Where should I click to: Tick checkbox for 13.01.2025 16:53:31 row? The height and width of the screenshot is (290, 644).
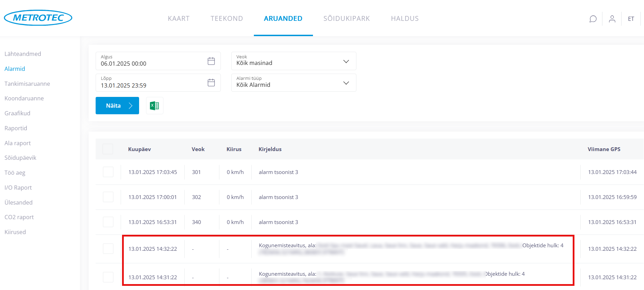point(108,222)
